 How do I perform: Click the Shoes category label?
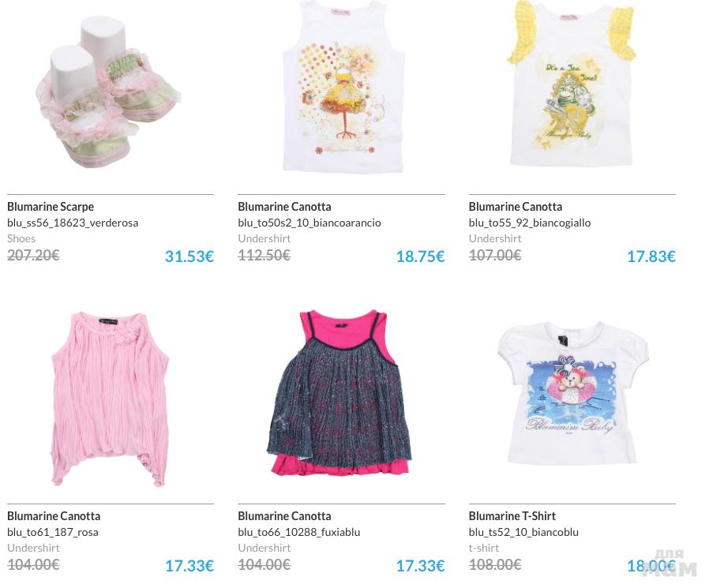point(21,238)
